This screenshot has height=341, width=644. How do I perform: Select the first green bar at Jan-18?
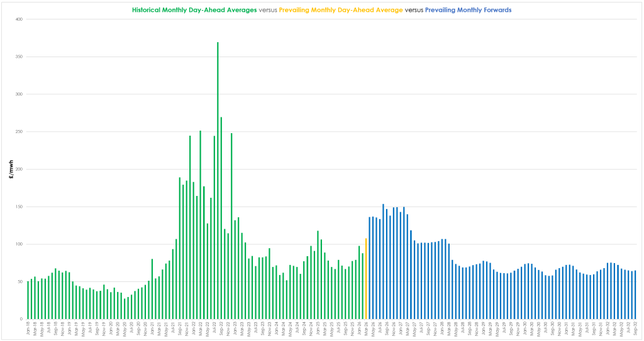(x=28, y=300)
